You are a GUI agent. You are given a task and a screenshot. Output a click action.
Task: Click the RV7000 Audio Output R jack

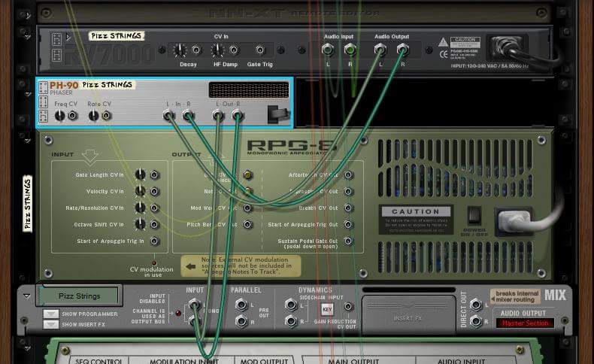pos(403,50)
